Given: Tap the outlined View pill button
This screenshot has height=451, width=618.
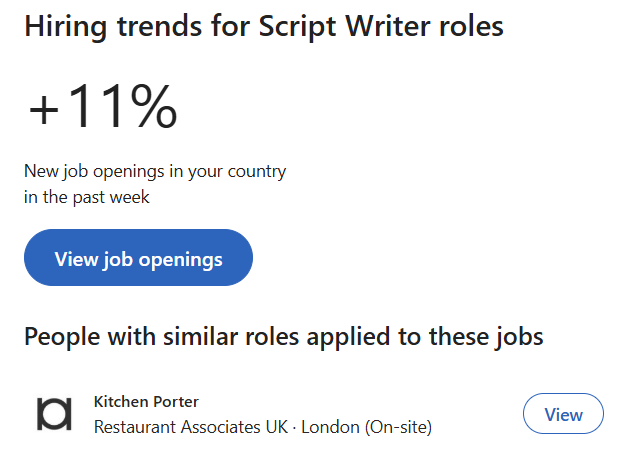Looking at the screenshot, I should coord(563,414).
